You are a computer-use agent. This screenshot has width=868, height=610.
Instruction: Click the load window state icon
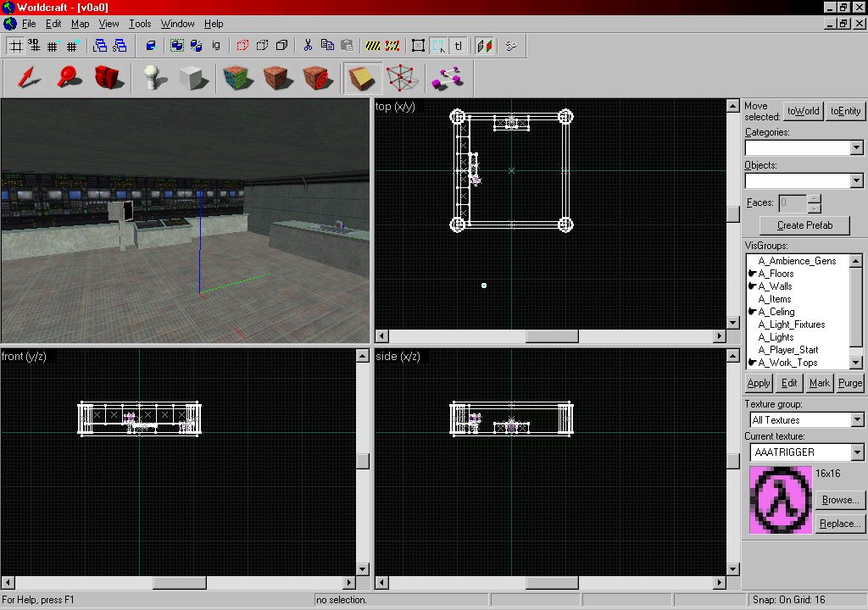[x=100, y=46]
